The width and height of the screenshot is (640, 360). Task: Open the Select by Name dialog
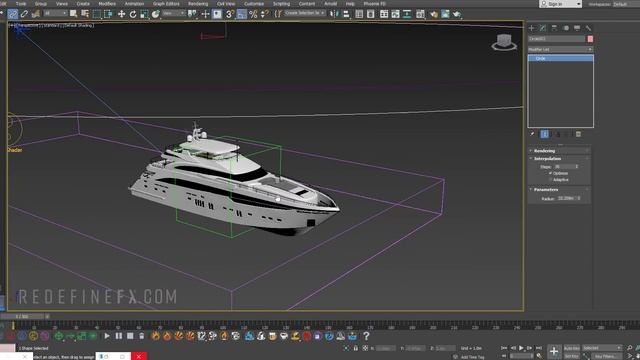85,14
